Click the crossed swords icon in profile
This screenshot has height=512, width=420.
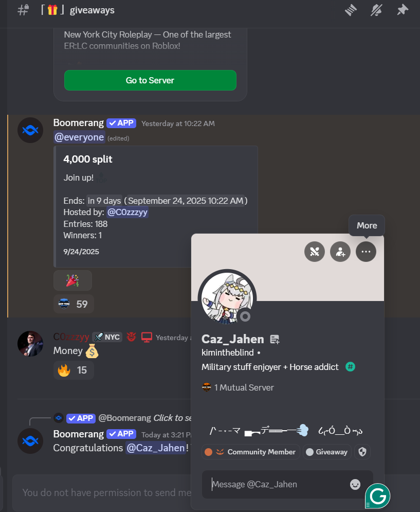pos(315,252)
